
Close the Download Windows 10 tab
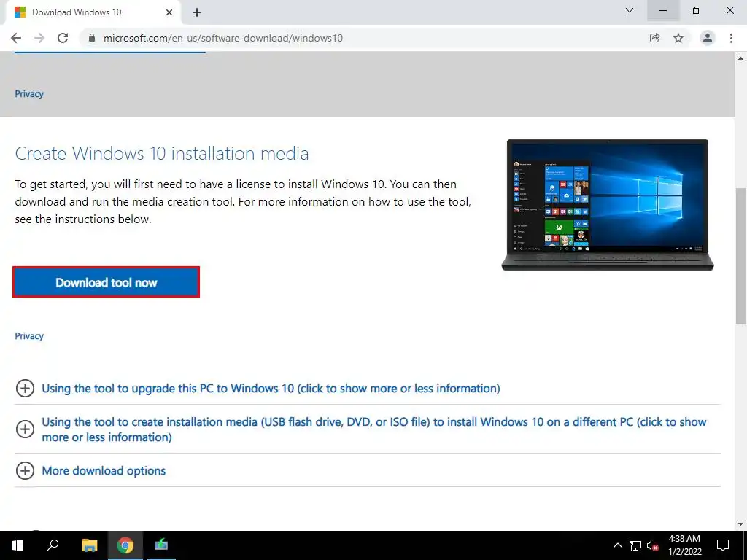[169, 12]
